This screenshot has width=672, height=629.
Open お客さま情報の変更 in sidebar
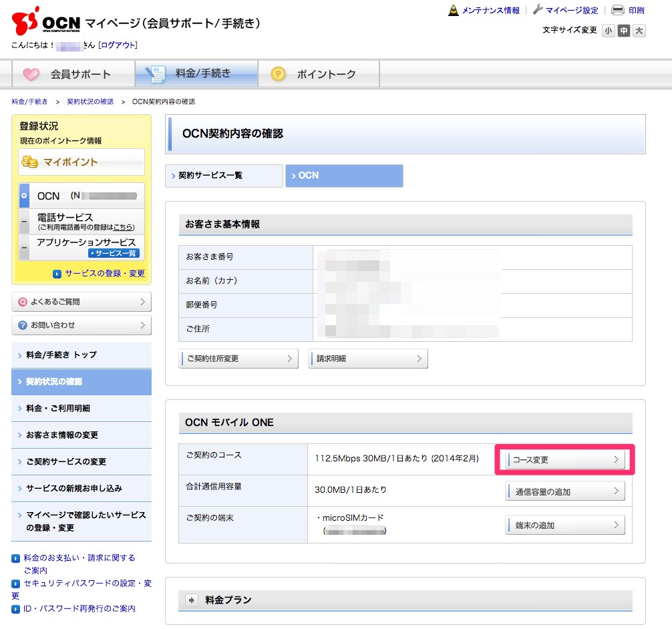(x=81, y=435)
